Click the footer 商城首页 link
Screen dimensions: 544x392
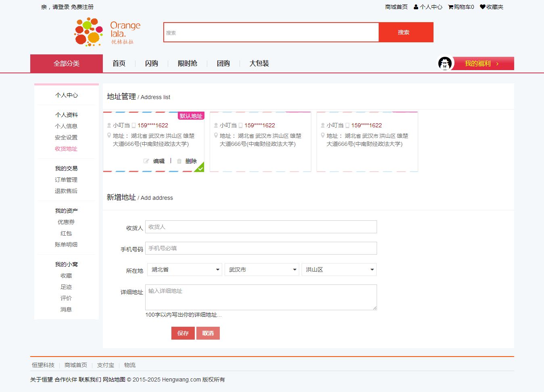[76, 365]
